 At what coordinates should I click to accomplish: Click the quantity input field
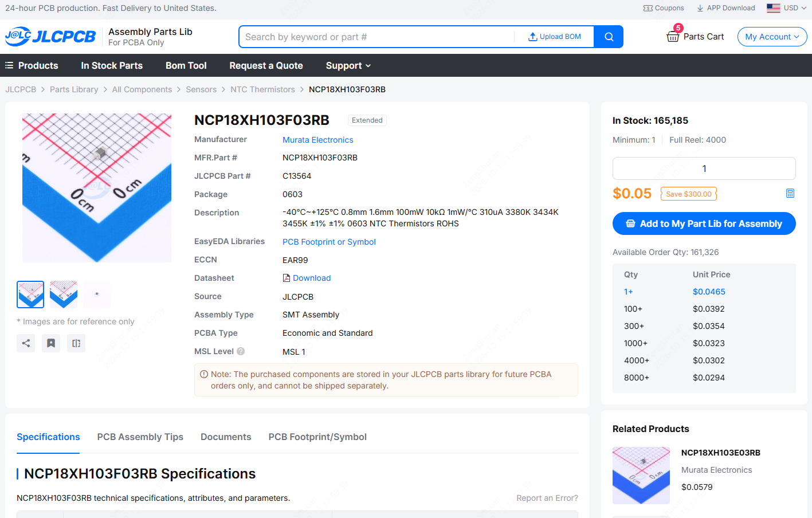704,168
